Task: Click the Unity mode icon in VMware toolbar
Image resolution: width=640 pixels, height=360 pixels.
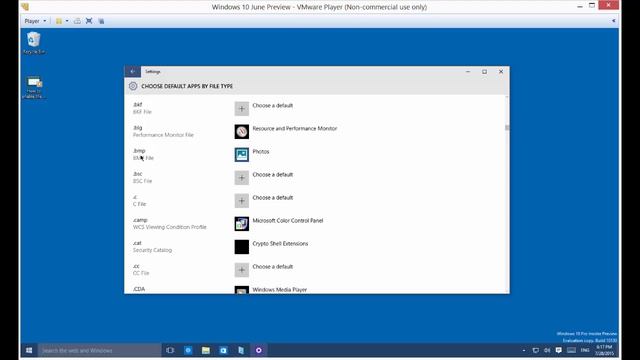Action: (x=101, y=21)
